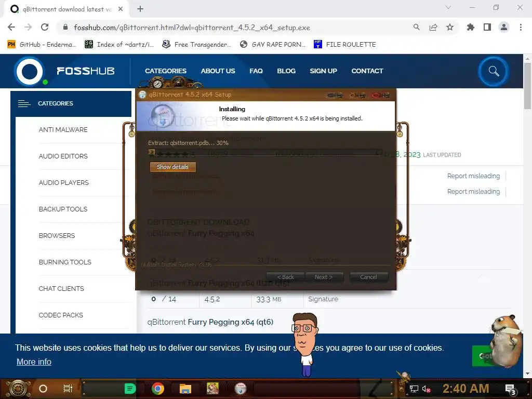Click muted volume tray icon
532x399 pixels.
[x=426, y=389]
